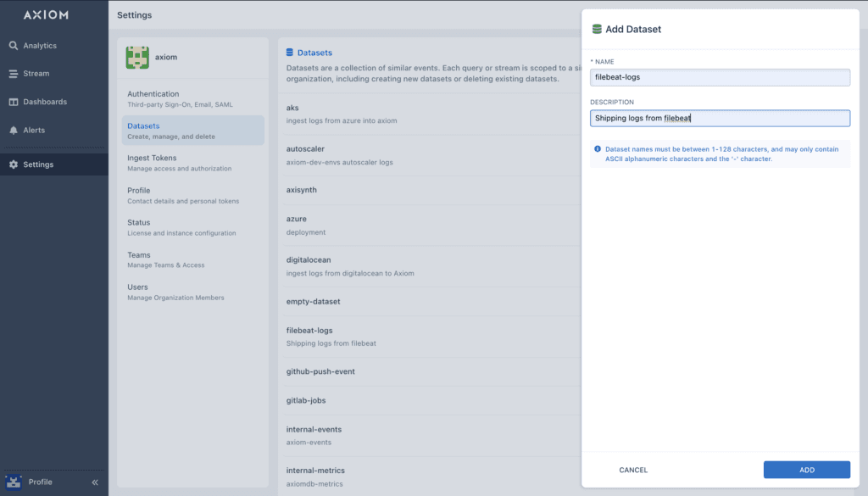Click the DESCRIPTION input field
Viewport: 868px width, 496px height.
(720, 118)
